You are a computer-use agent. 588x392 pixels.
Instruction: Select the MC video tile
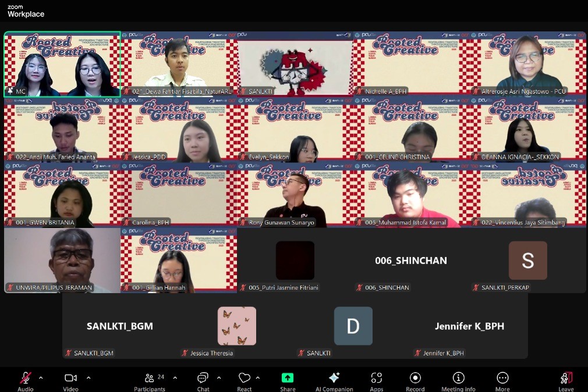(62, 64)
